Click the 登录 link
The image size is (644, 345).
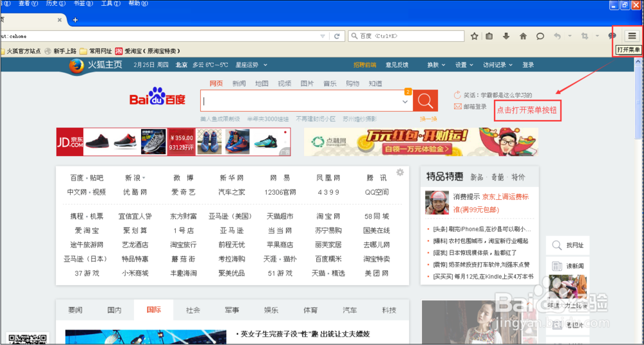click(x=528, y=65)
